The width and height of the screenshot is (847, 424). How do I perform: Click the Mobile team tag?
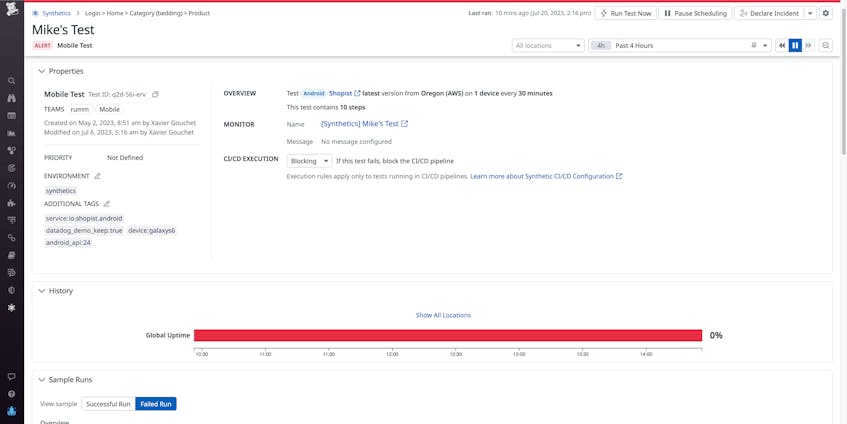(110, 109)
